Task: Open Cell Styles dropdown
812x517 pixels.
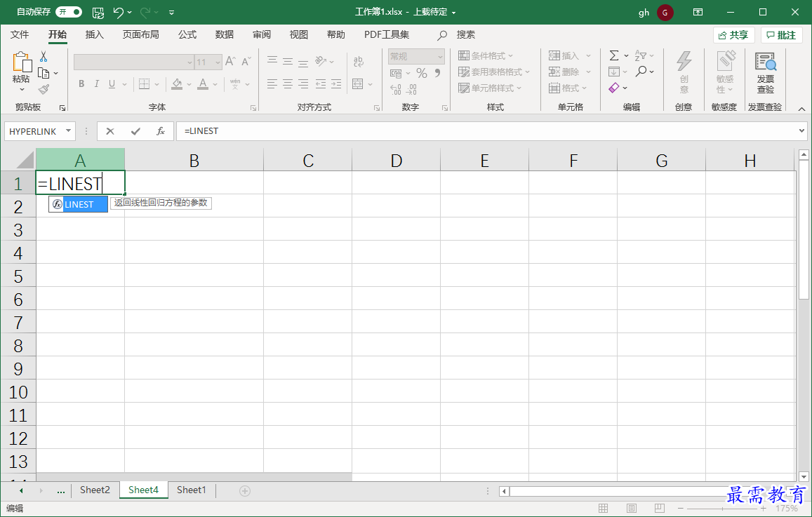Action: click(490, 88)
